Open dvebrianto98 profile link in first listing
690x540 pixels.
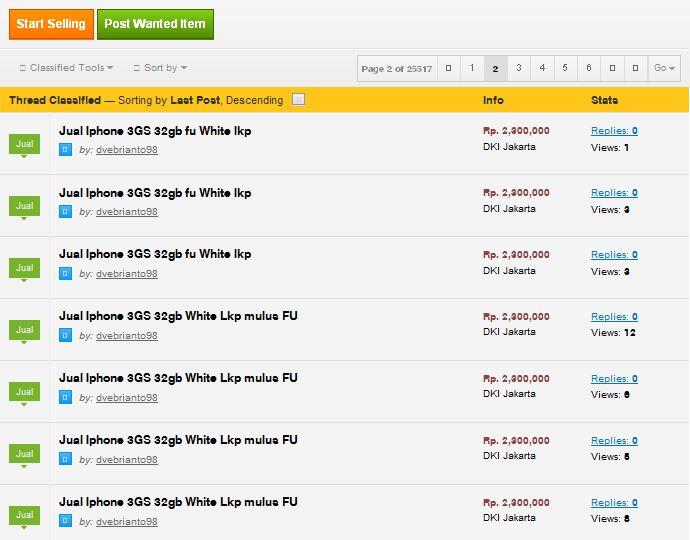126,150
